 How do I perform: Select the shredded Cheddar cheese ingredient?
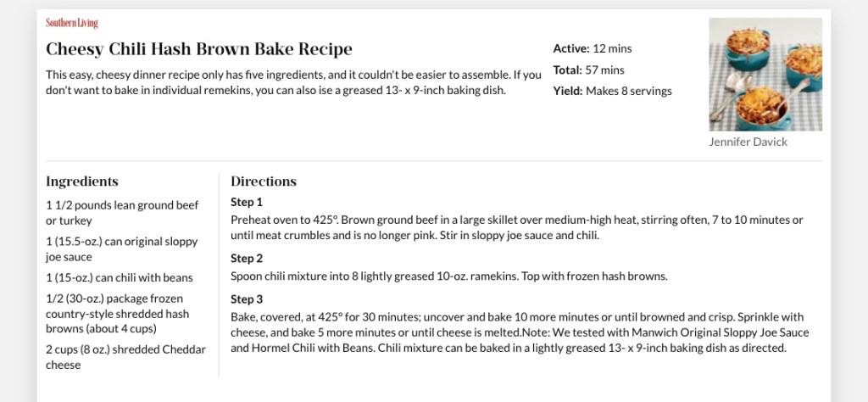click(x=125, y=357)
